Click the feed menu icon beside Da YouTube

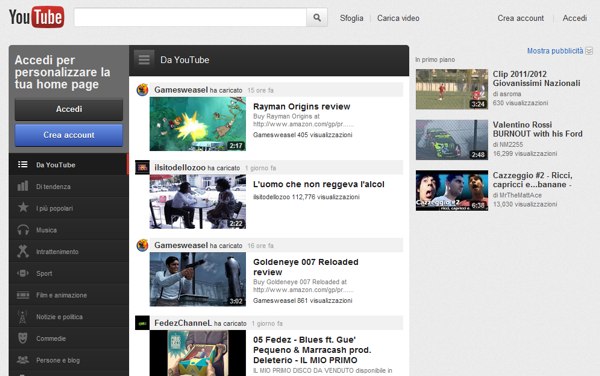point(144,60)
